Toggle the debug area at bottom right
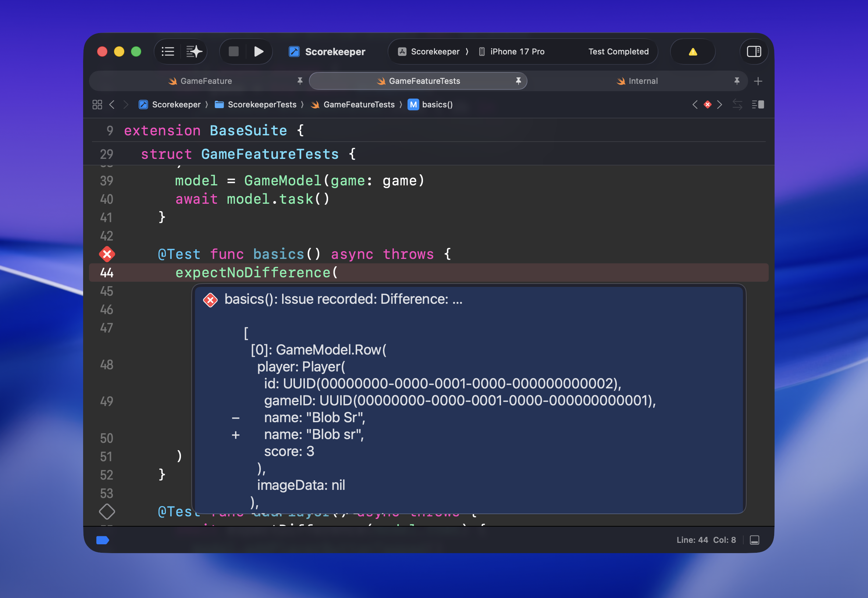Viewport: 868px width, 598px height. click(x=754, y=540)
